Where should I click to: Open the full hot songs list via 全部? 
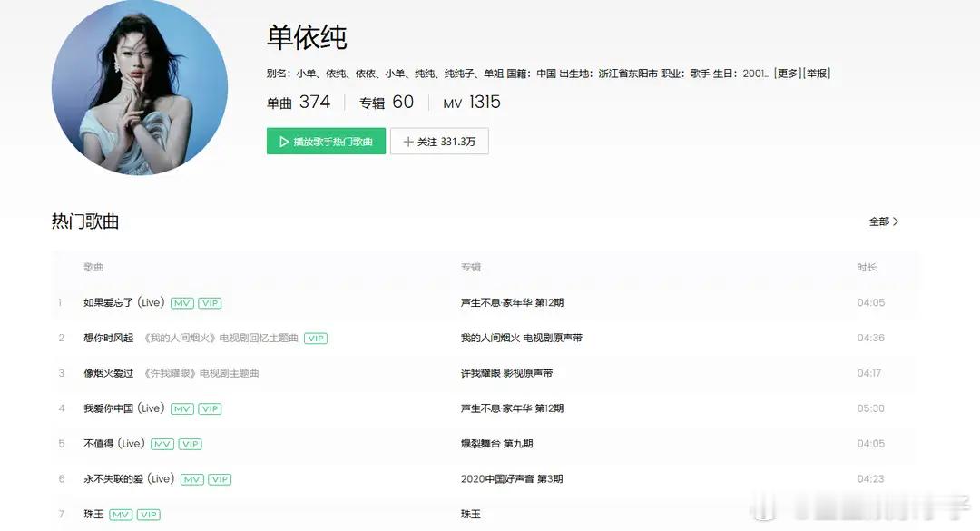[x=884, y=221]
